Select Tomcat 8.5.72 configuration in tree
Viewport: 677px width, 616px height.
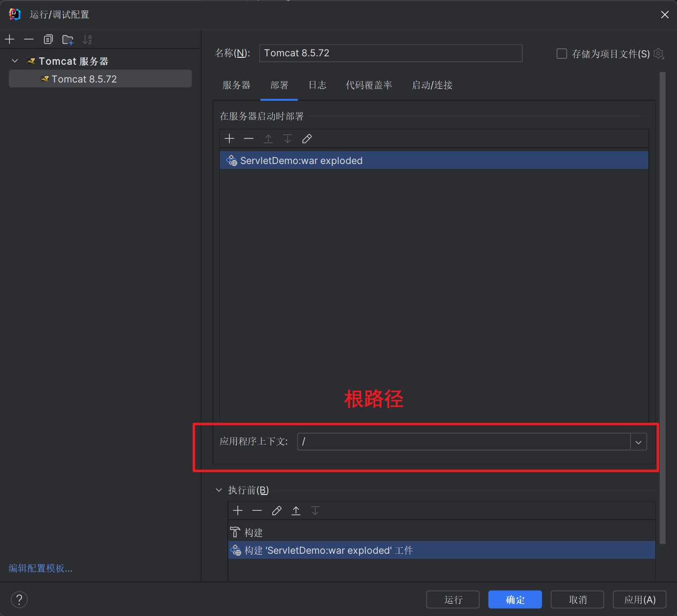[84, 79]
